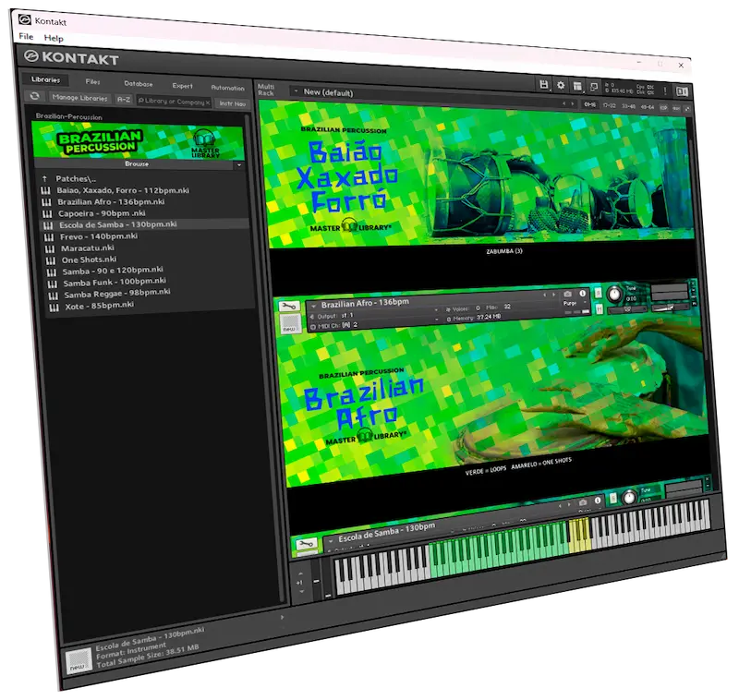Select Capoeira - 90bpm .nki patch
Image resolution: width=739 pixels, height=700 pixels.
coord(102,213)
